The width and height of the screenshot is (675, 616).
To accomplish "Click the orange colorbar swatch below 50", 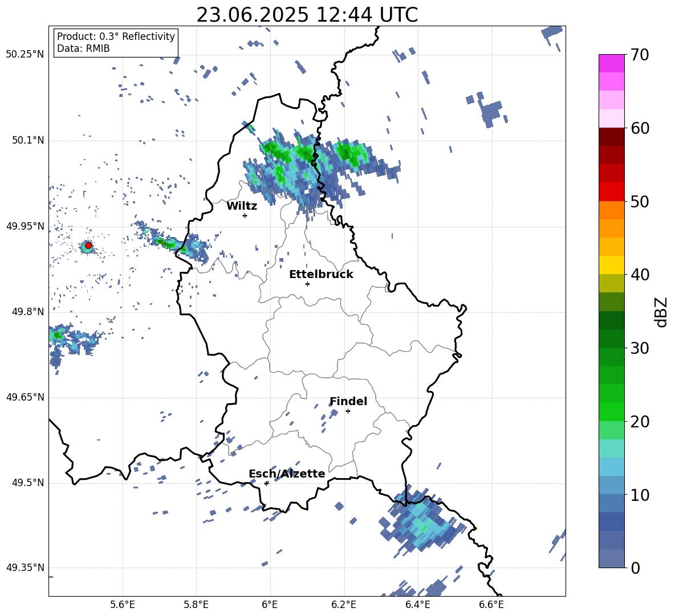I will coord(612,210).
